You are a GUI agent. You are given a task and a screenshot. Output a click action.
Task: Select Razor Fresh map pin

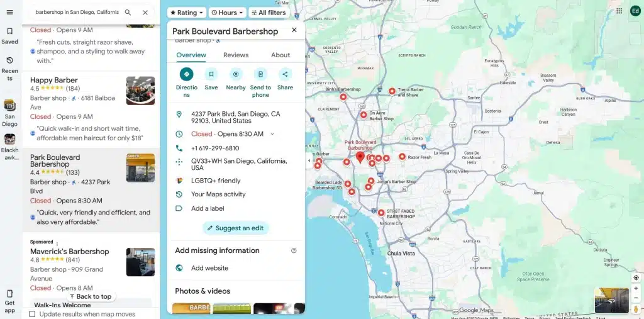(402, 157)
